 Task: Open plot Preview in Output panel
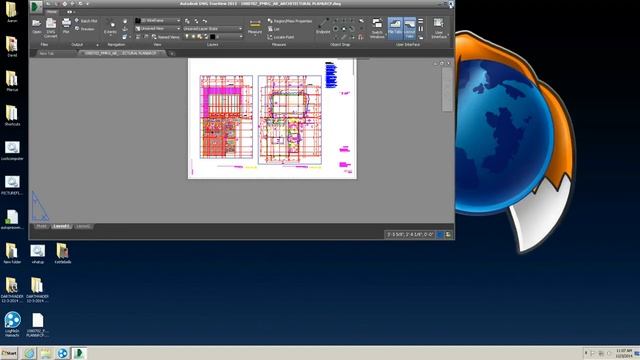pos(84,29)
